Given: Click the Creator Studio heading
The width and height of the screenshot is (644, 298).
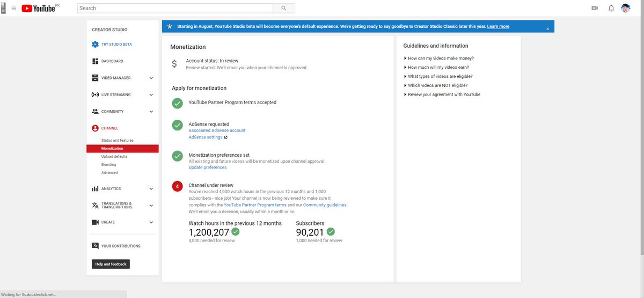Looking at the screenshot, I should [109, 30].
